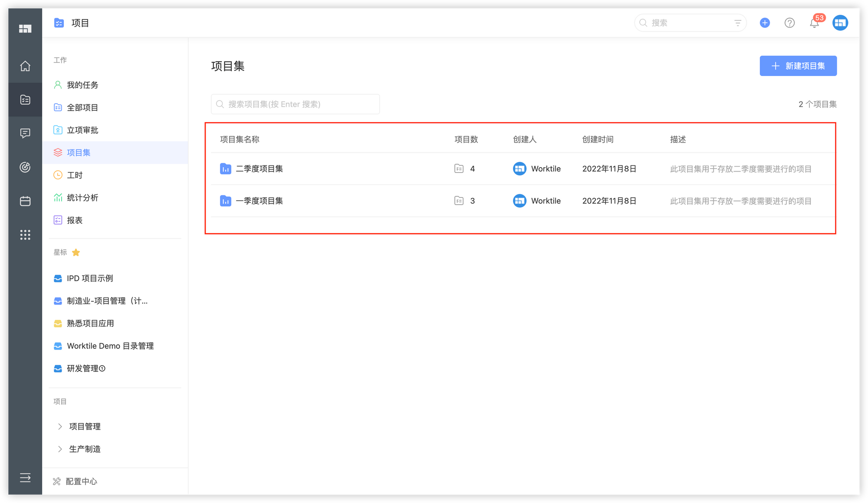Open the calendar icon in the dark sidebar
Image resolution: width=868 pixels, height=503 pixels.
point(25,201)
